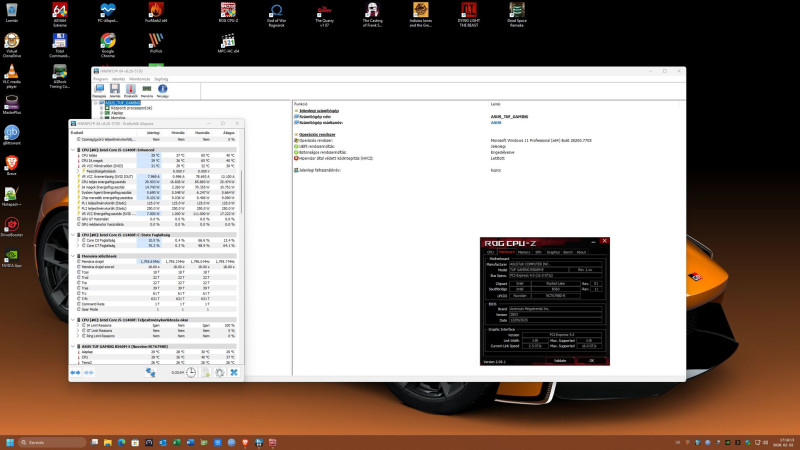Open the sensor settings gear icon
The width and height of the screenshot is (800, 450).
point(218,373)
